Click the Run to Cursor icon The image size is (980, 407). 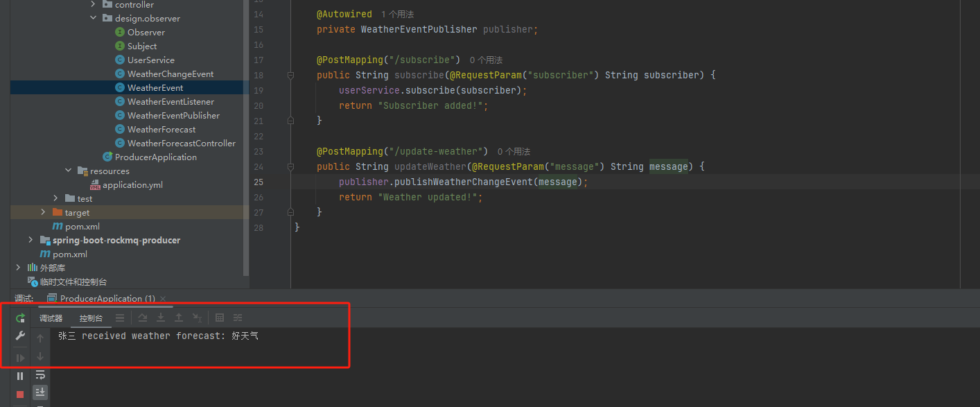(x=197, y=318)
